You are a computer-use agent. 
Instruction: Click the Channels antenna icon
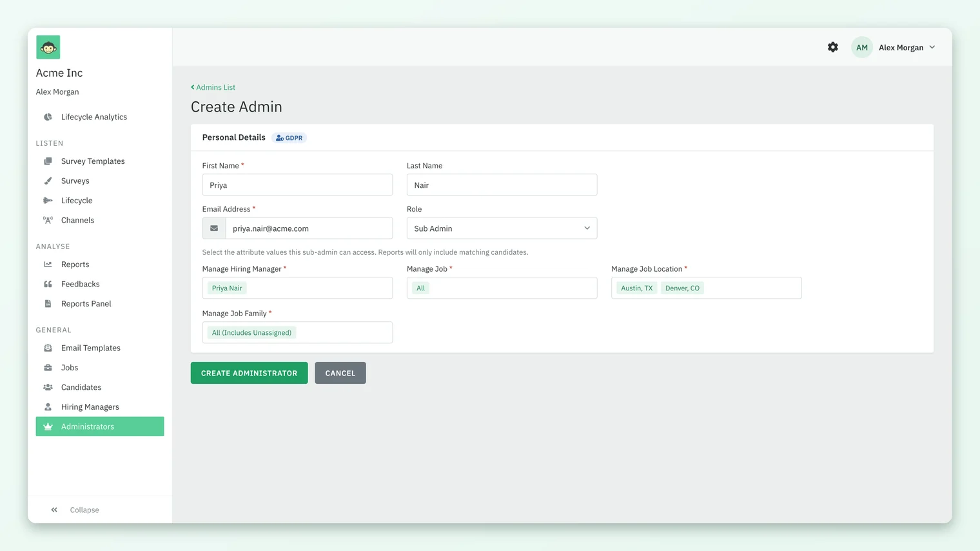[48, 220]
